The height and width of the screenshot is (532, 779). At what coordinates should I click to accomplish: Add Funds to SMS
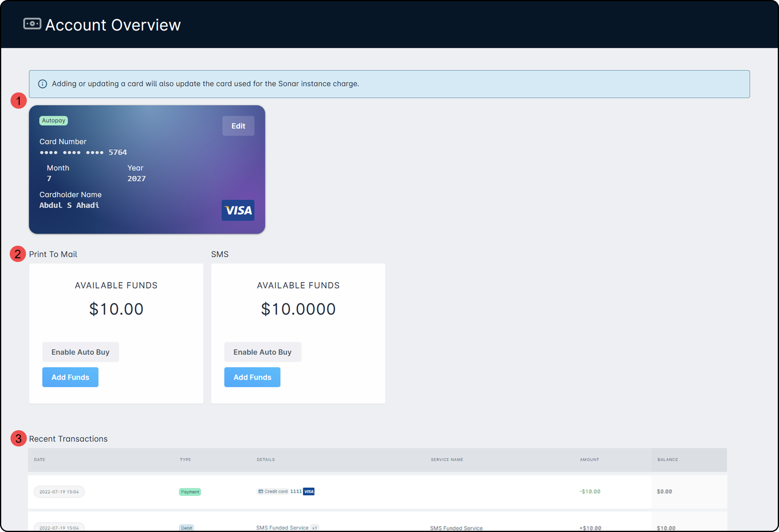(252, 377)
